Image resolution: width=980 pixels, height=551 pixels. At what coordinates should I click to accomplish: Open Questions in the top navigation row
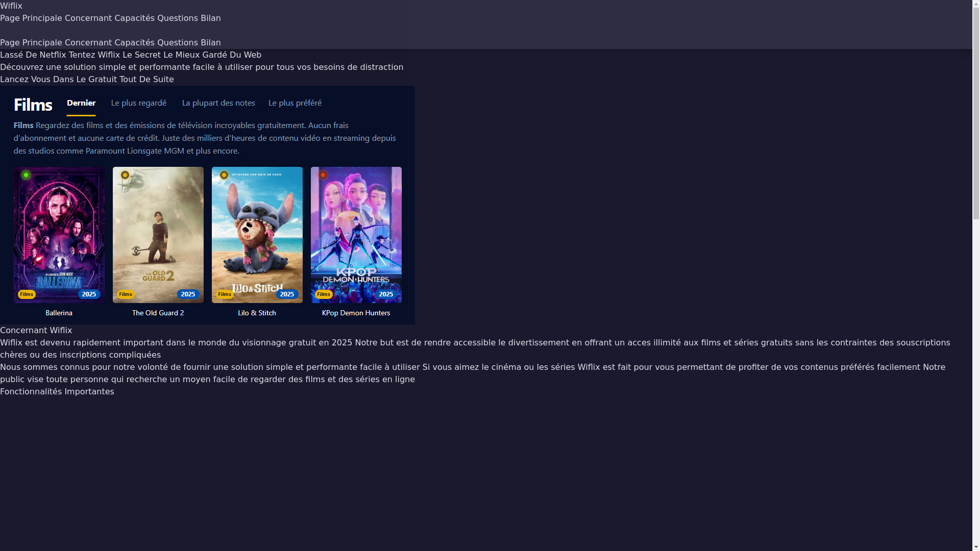(178, 18)
